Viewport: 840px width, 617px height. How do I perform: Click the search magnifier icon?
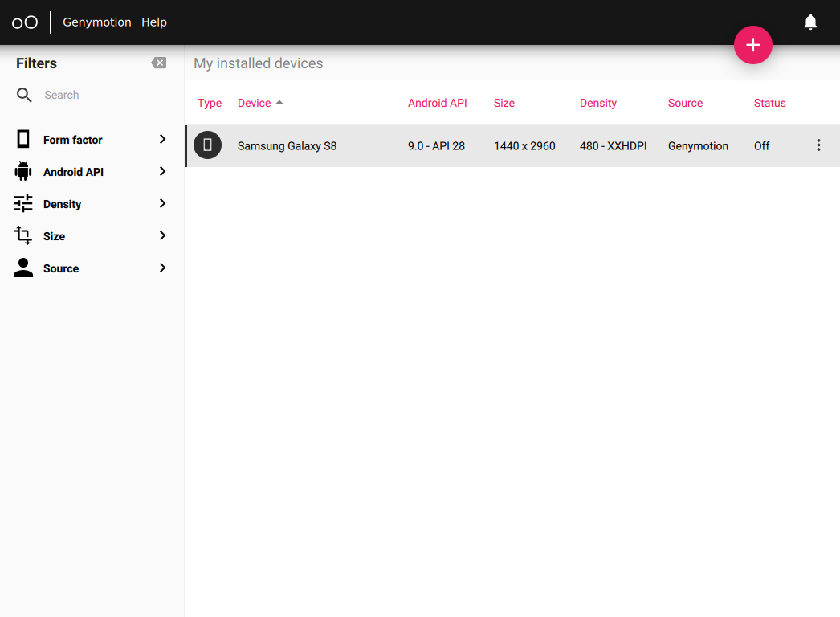pyautogui.click(x=24, y=95)
